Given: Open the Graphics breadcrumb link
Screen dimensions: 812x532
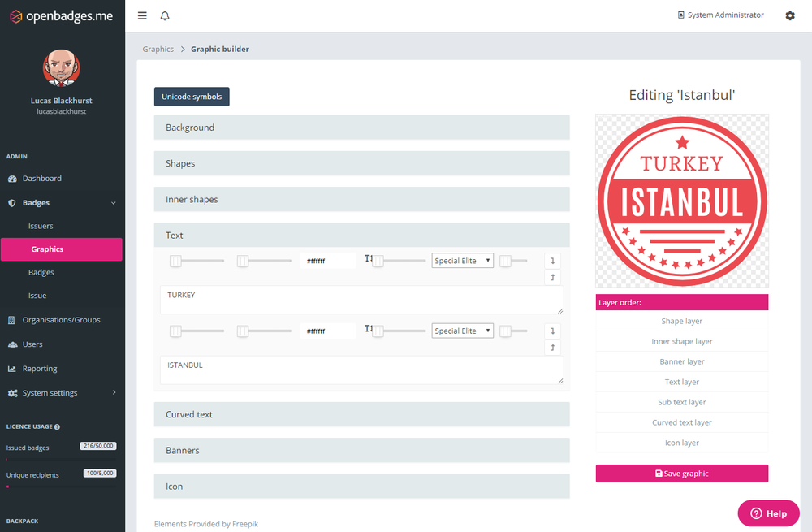Looking at the screenshot, I should tap(158, 49).
